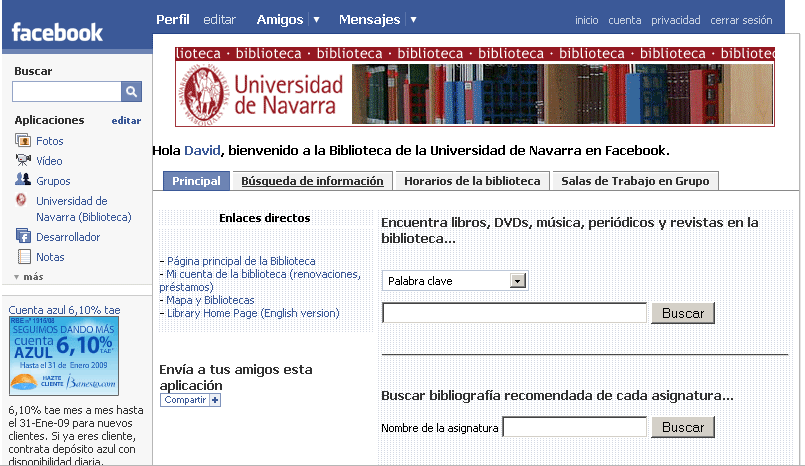
Task: Open the Desarrollador sidebar link
Action: [68, 237]
